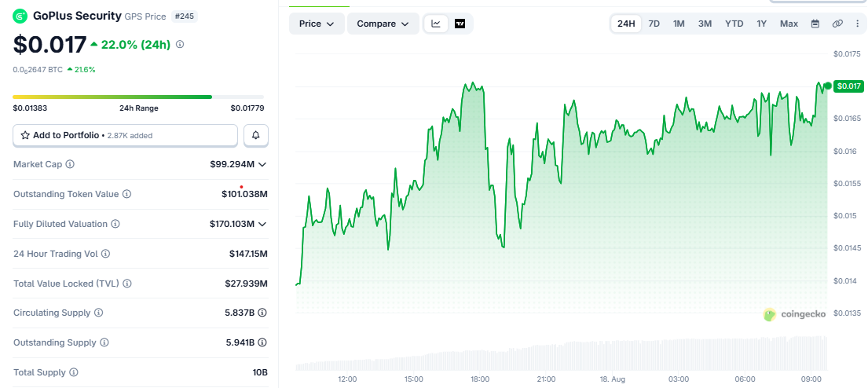The image size is (868, 388).
Task: Open Outstanding Supply label info icon
Action: click(x=104, y=342)
